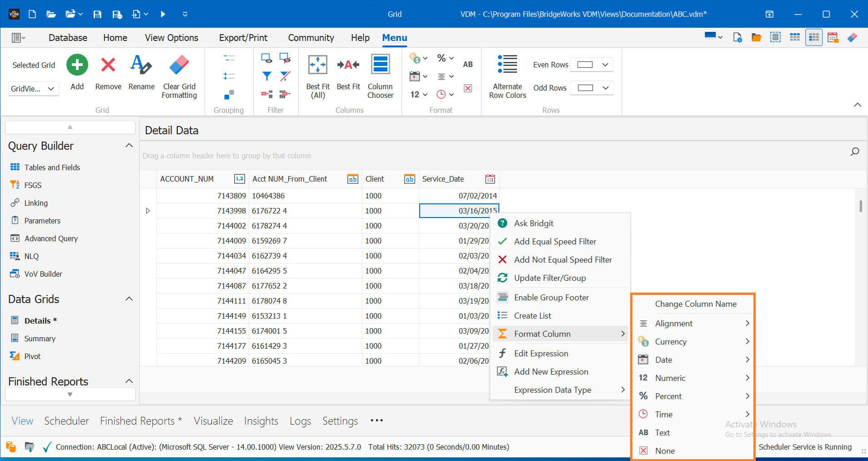
Task: Open the VoV Builder
Action: [x=43, y=274]
